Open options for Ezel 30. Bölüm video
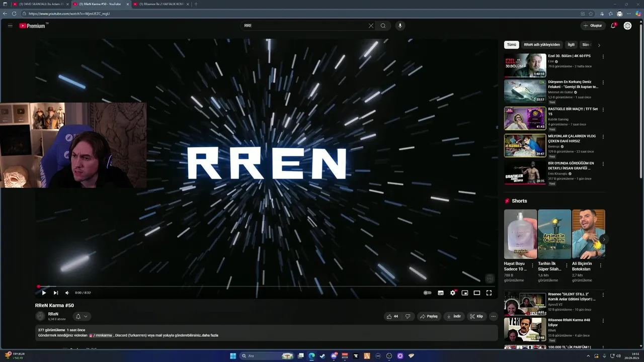The image size is (644, 362). point(603,57)
